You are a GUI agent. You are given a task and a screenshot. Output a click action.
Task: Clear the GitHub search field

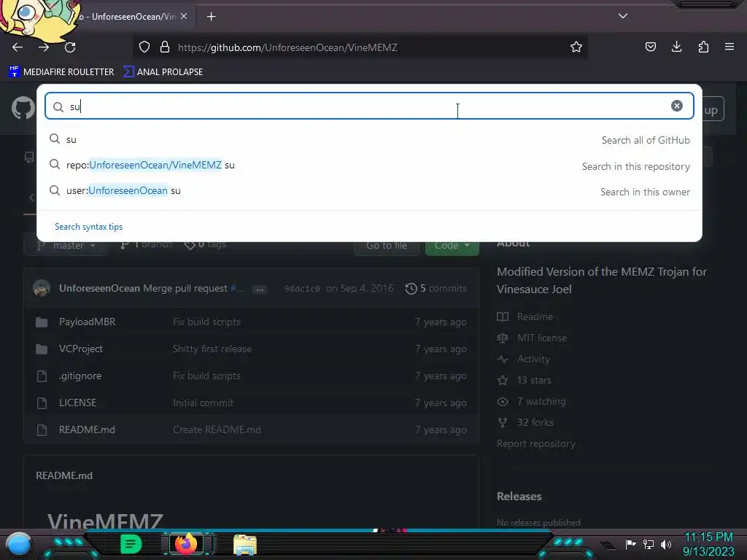[x=676, y=106]
